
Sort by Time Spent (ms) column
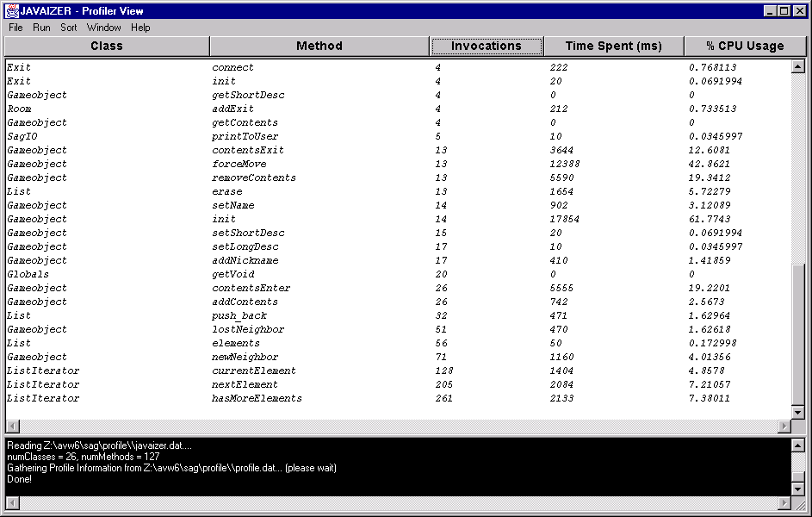click(613, 47)
